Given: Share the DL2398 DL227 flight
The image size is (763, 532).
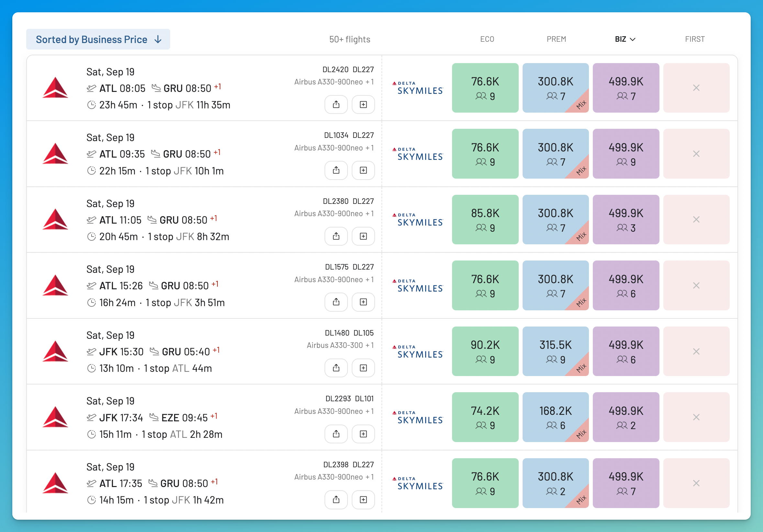Looking at the screenshot, I should [336, 500].
